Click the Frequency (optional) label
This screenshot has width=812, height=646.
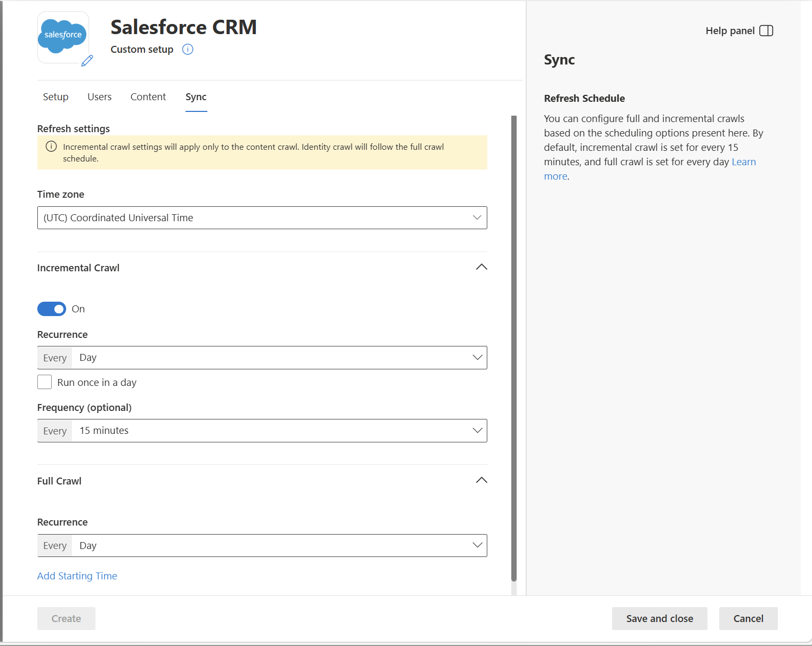click(84, 408)
